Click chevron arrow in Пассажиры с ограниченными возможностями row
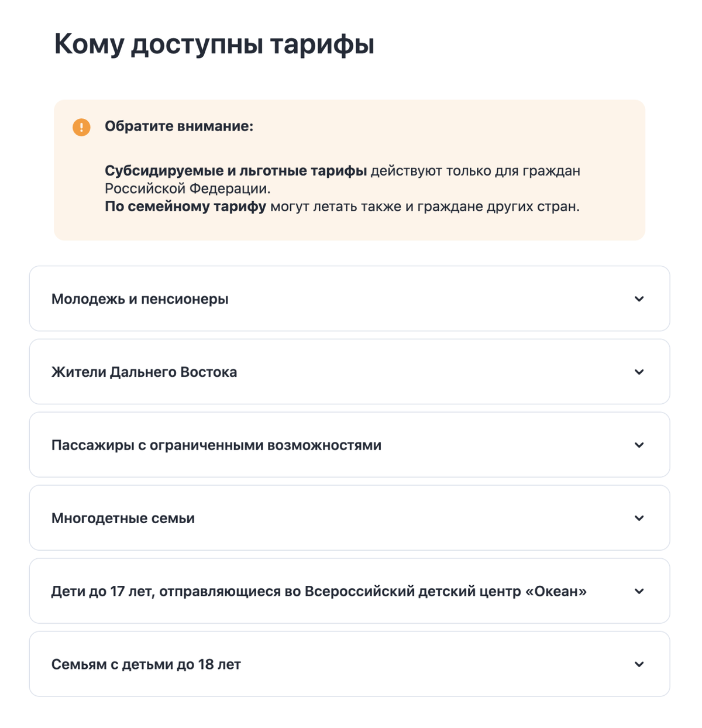 click(639, 445)
